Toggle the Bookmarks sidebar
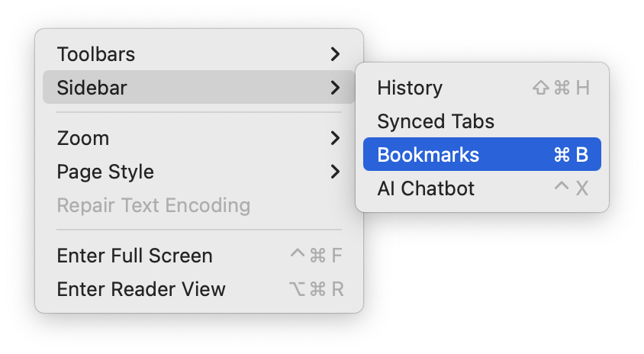This screenshot has width=644, height=354. [x=481, y=154]
